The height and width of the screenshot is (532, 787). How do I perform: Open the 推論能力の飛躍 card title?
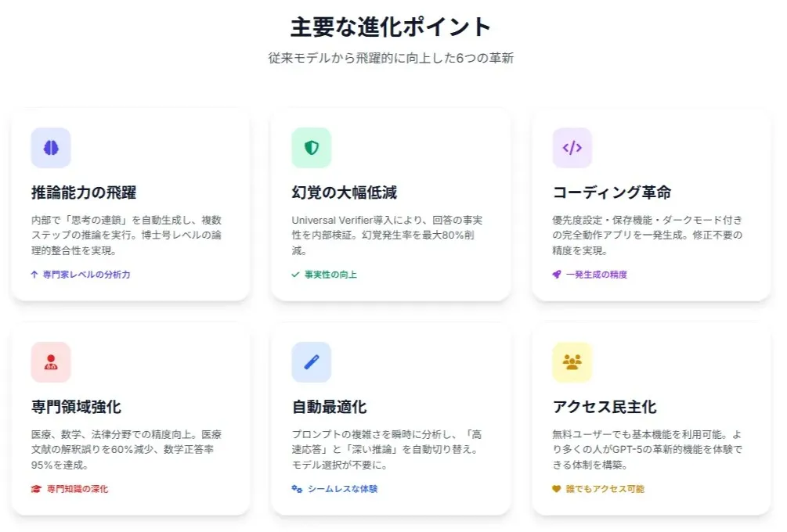(84, 192)
